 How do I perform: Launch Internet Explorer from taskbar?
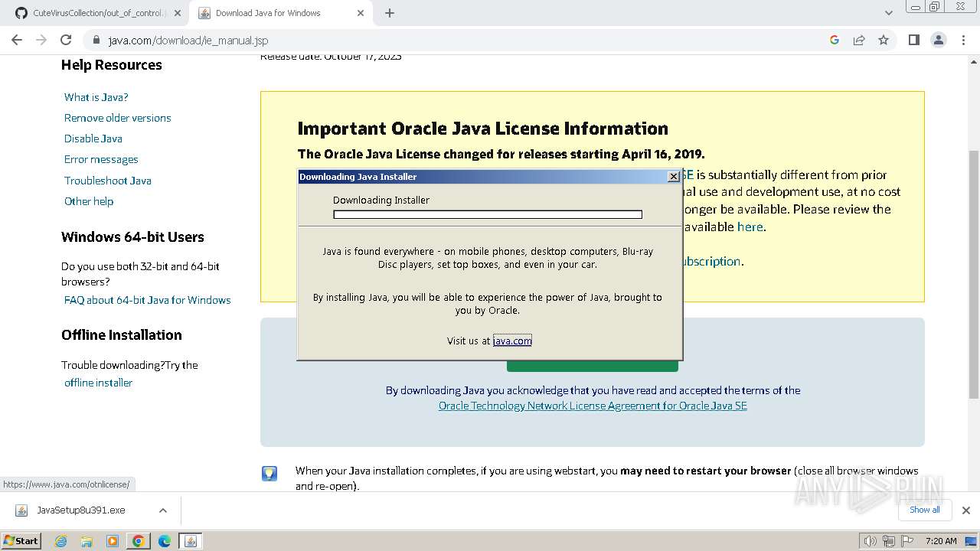click(60, 541)
